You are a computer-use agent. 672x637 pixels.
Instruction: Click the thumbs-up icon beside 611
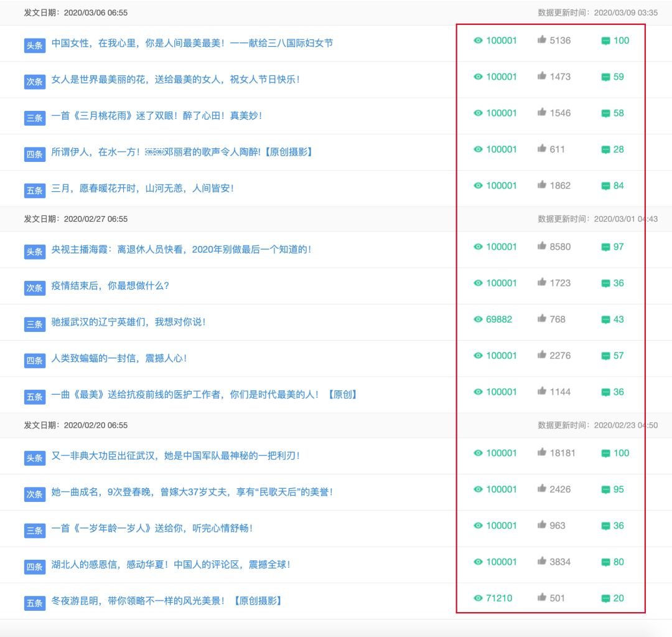tap(542, 149)
